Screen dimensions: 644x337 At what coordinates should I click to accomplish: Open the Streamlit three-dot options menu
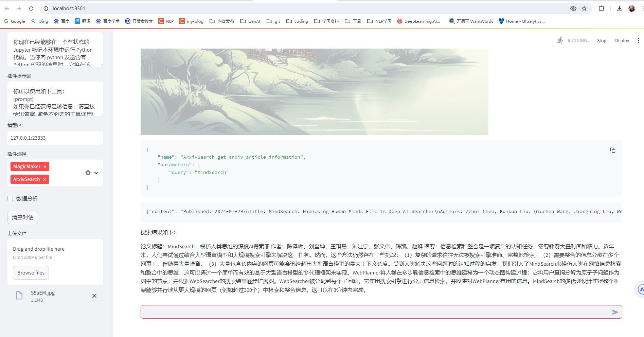tap(638, 40)
